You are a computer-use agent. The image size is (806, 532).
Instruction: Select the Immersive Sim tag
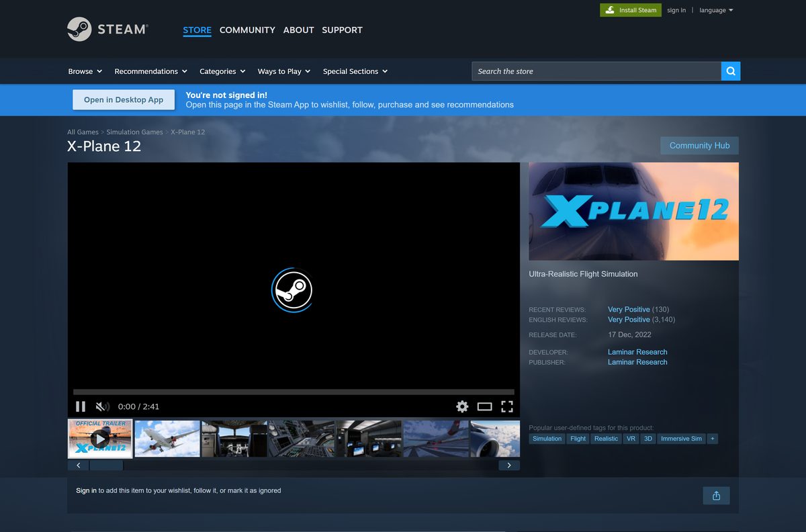681,439
